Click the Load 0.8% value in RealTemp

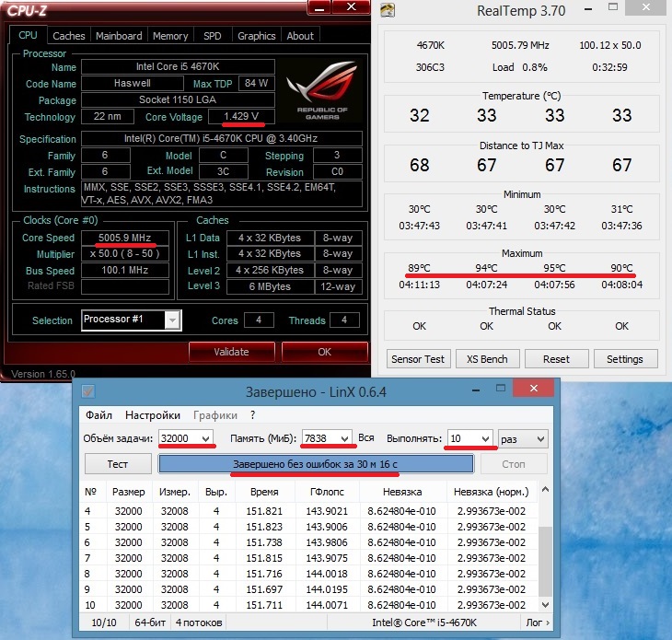coord(520,67)
